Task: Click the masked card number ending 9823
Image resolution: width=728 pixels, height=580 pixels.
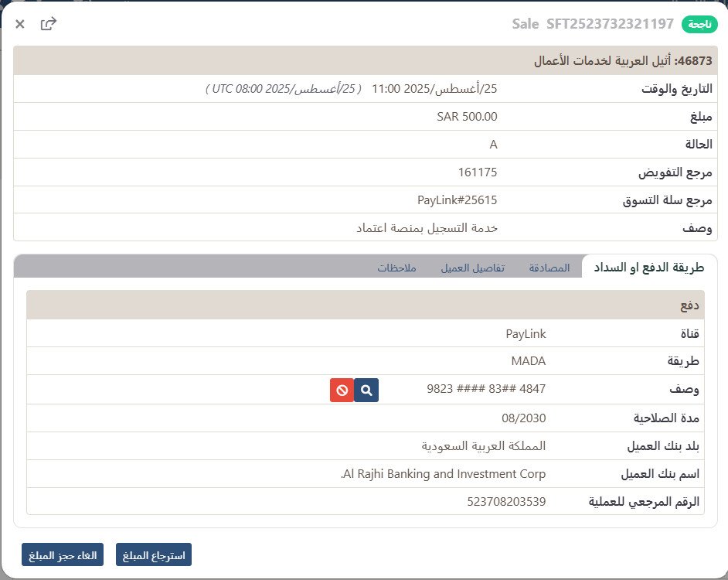Action: point(486,390)
